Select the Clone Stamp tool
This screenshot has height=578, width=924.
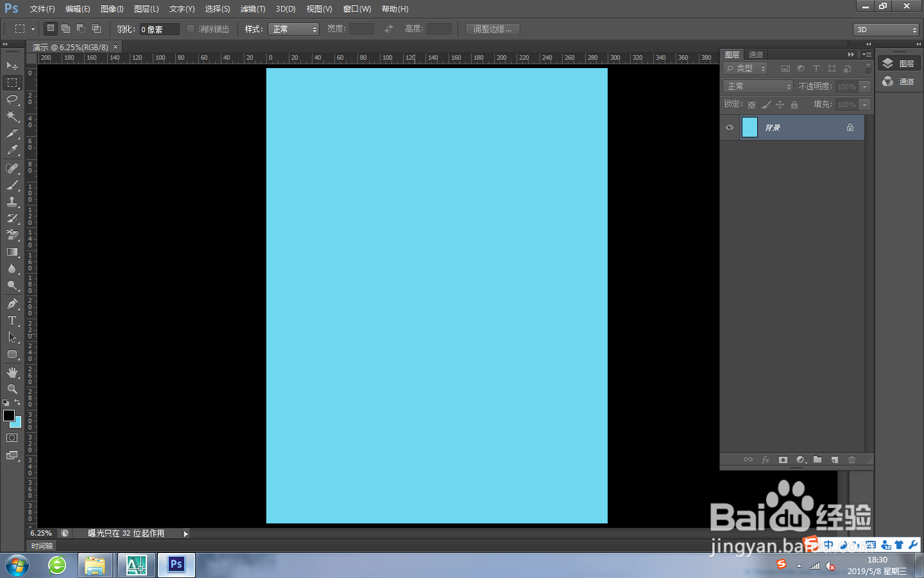coord(12,202)
